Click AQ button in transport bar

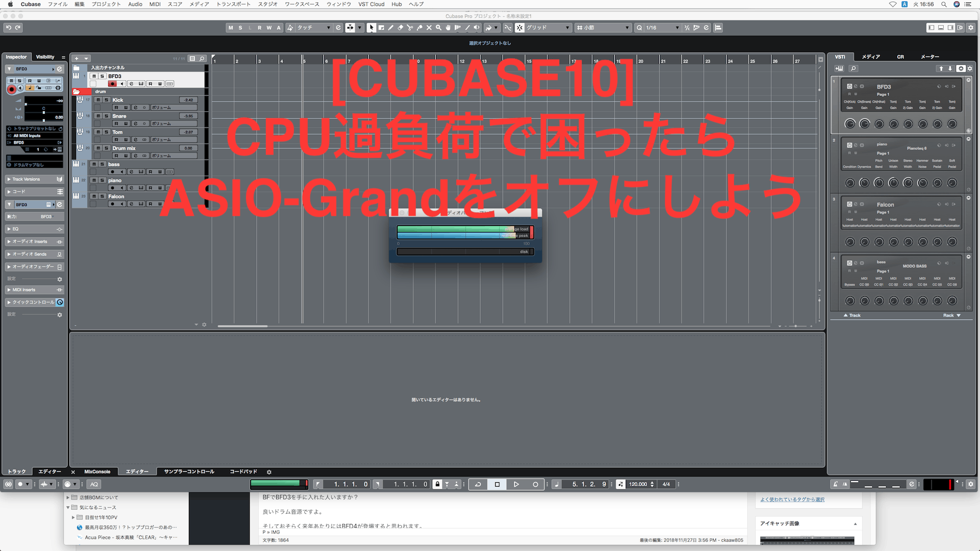tap(94, 484)
